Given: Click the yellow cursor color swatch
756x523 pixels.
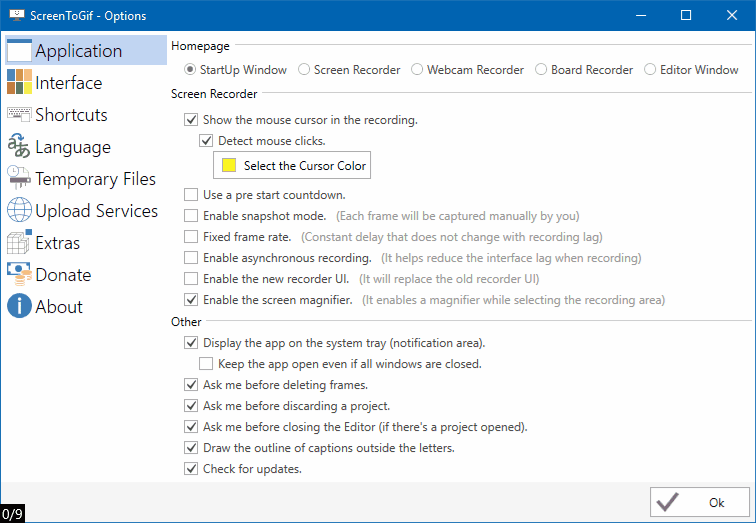Looking at the screenshot, I should point(229,165).
